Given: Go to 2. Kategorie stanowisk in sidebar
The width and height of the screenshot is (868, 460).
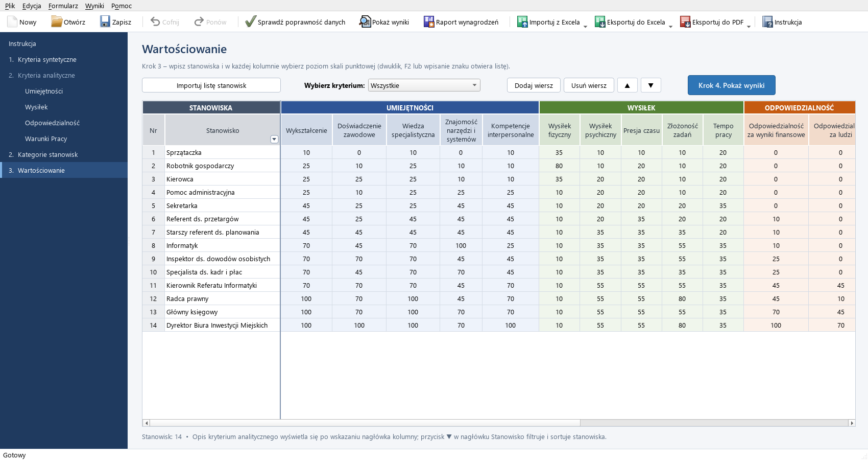Looking at the screenshot, I should click(64, 154).
